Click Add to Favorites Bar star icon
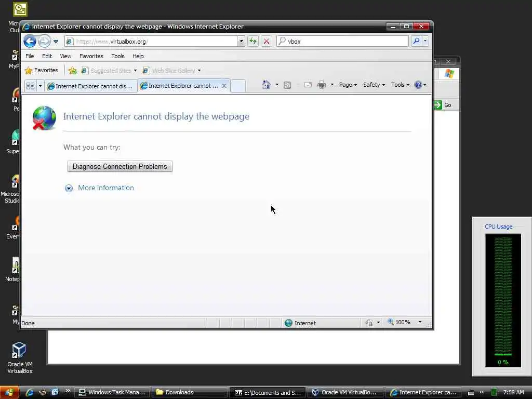This screenshot has height=399, width=532. click(73, 70)
